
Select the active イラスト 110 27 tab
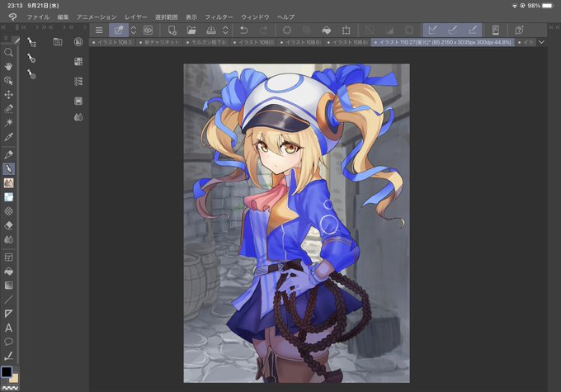click(x=442, y=42)
